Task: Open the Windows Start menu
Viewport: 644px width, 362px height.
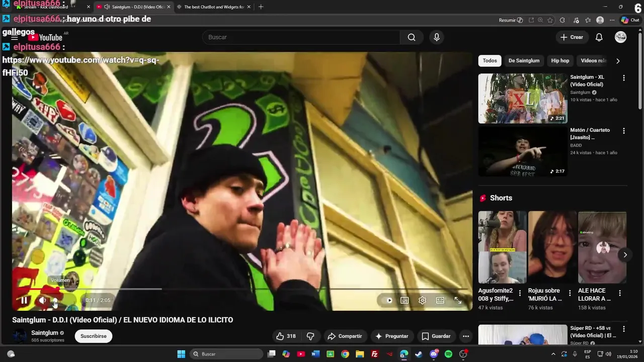Action: 181,354
